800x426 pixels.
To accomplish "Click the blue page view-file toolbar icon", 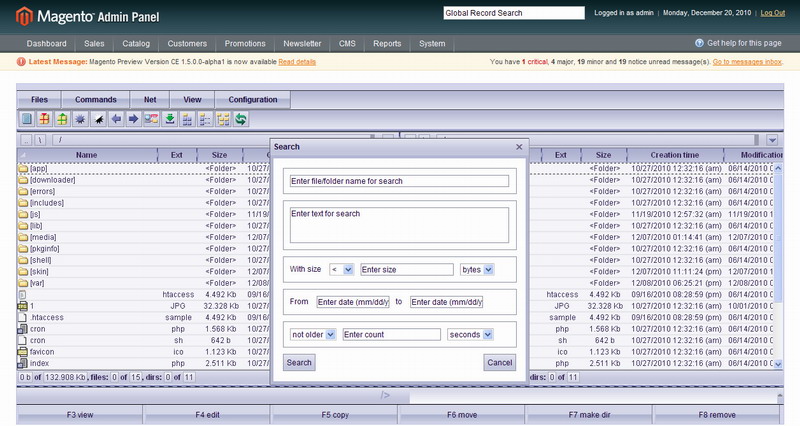I will (x=27, y=119).
